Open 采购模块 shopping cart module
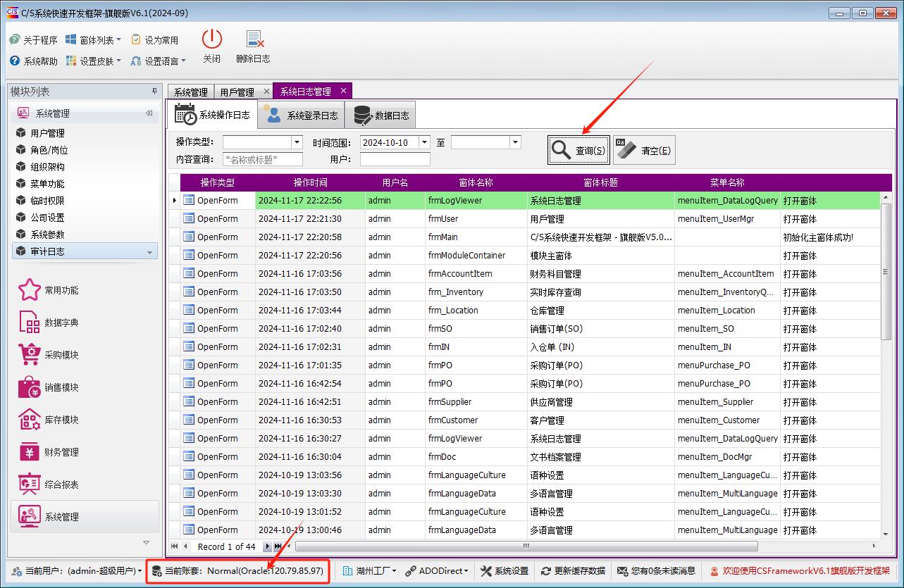 click(x=30, y=355)
